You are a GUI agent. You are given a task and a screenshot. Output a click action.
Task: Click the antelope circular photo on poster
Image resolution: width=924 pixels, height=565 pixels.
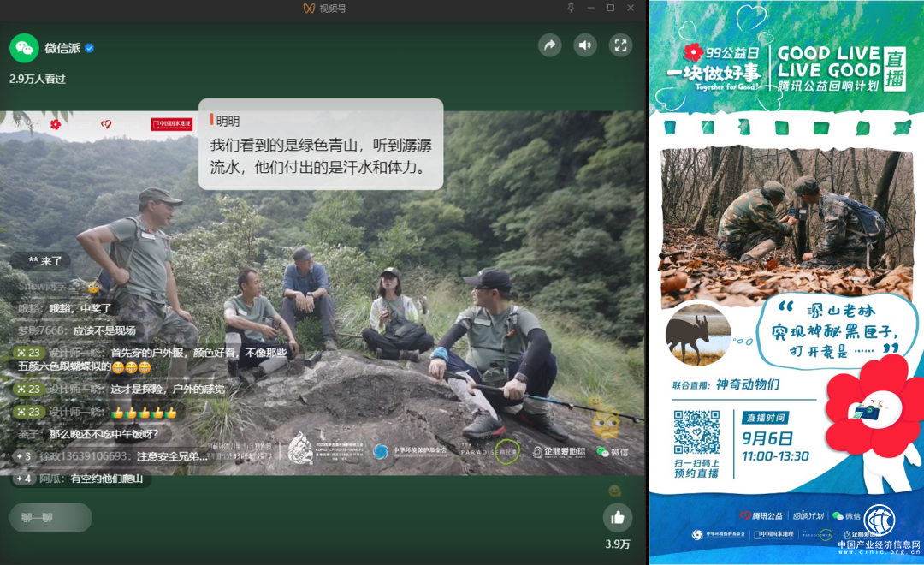click(x=697, y=335)
